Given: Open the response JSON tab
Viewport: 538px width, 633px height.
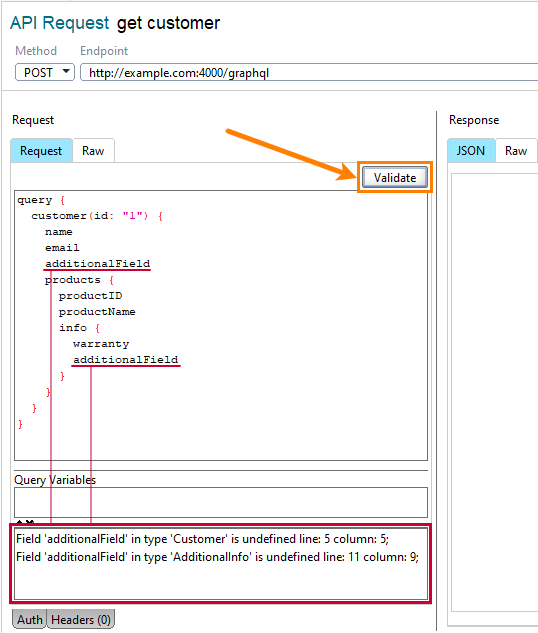Looking at the screenshot, I should [471, 151].
